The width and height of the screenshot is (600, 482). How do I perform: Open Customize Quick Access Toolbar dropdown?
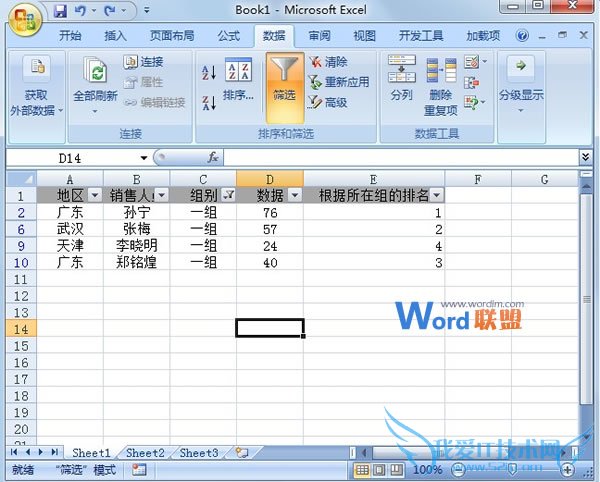(147, 11)
